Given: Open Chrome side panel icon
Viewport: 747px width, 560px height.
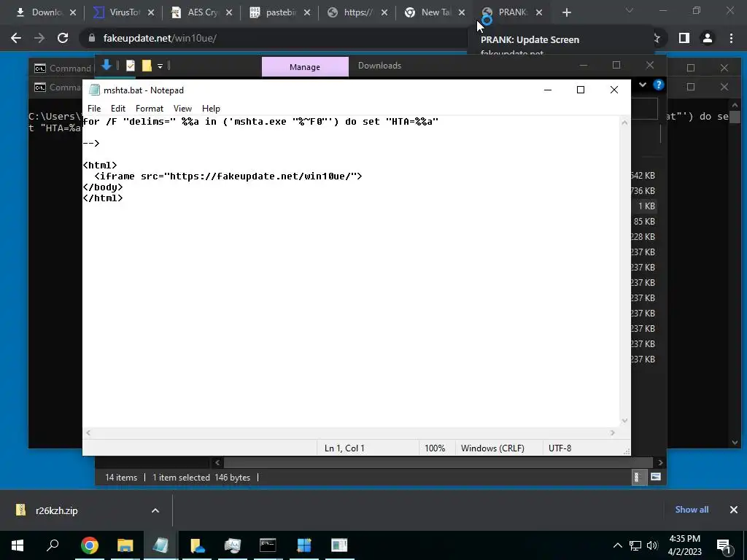Looking at the screenshot, I should (684, 38).
